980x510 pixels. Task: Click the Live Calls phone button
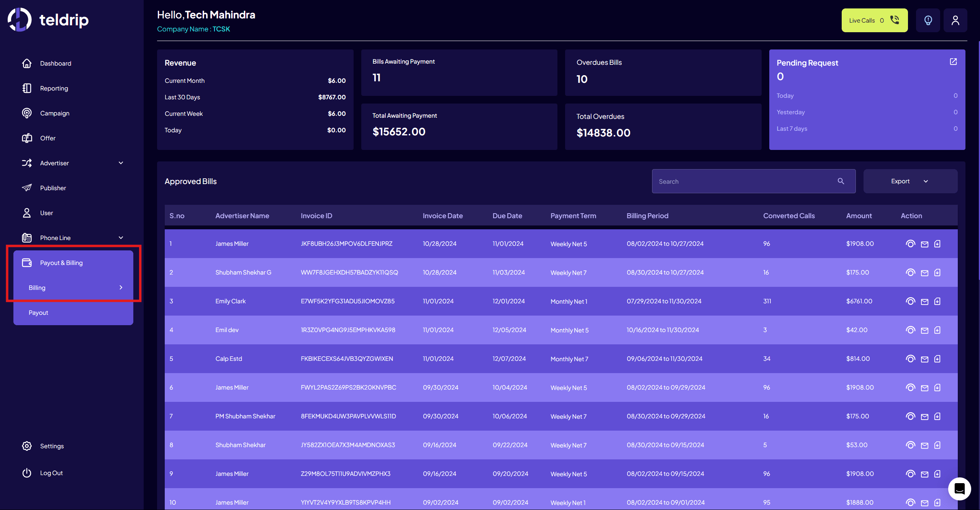point(874,20)
